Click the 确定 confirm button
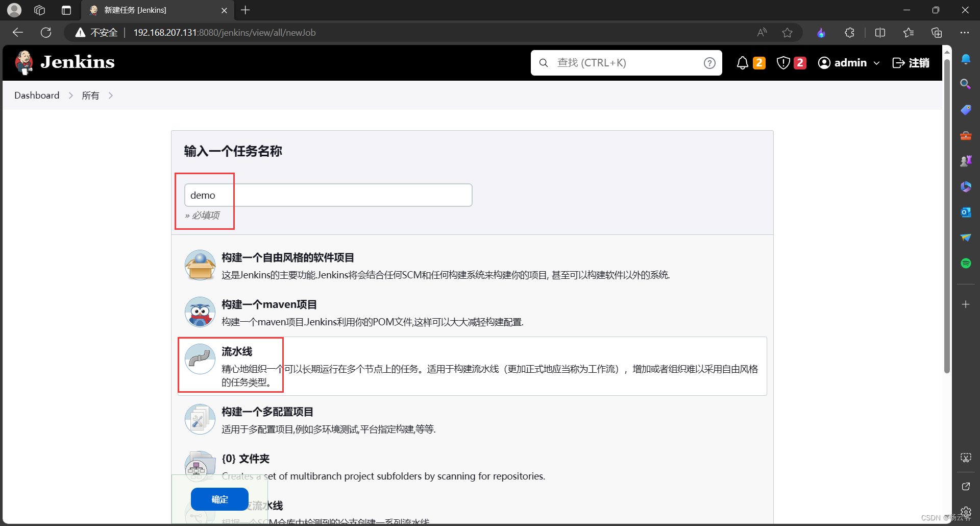The height and width of the screenshot is (526, 980). click(x=219, y=499)
